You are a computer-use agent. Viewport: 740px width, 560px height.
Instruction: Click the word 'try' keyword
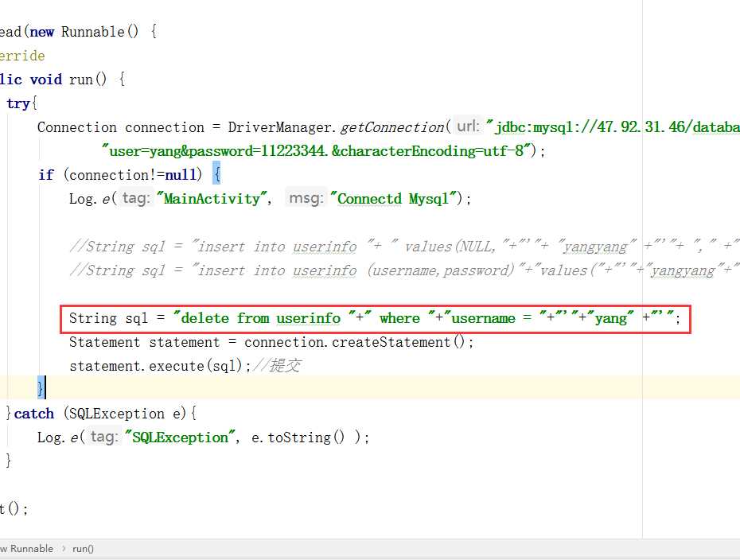[18, 103]
